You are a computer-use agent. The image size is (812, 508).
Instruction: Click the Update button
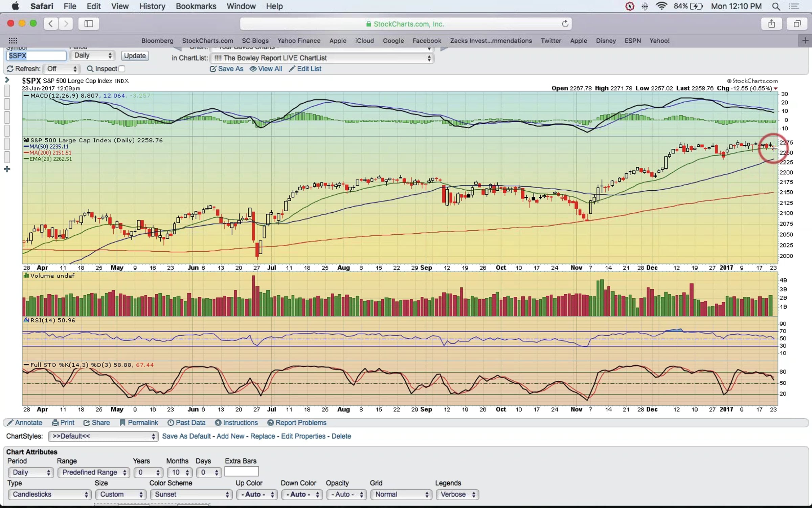[x=135, y=56]
